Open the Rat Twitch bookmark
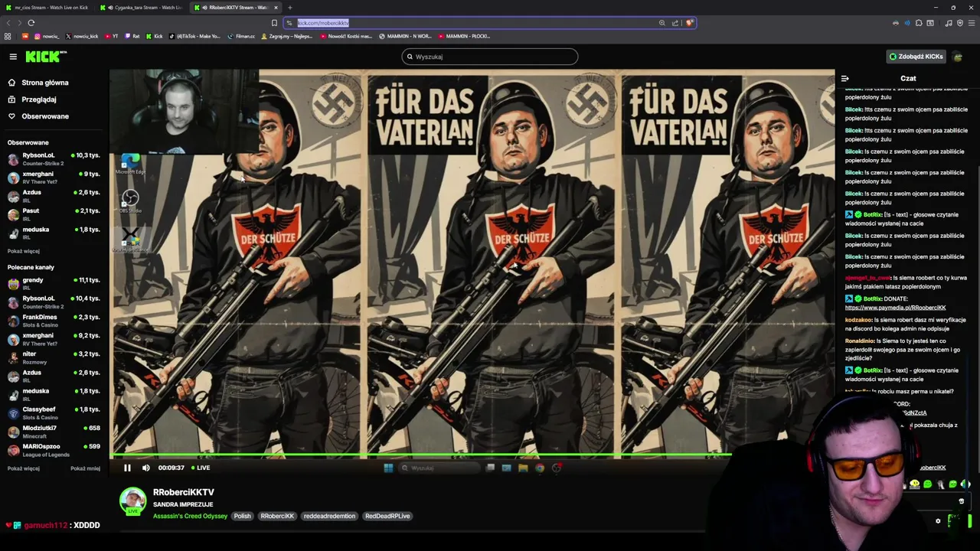Screen dimensions: 980x551 pos(132,36)
